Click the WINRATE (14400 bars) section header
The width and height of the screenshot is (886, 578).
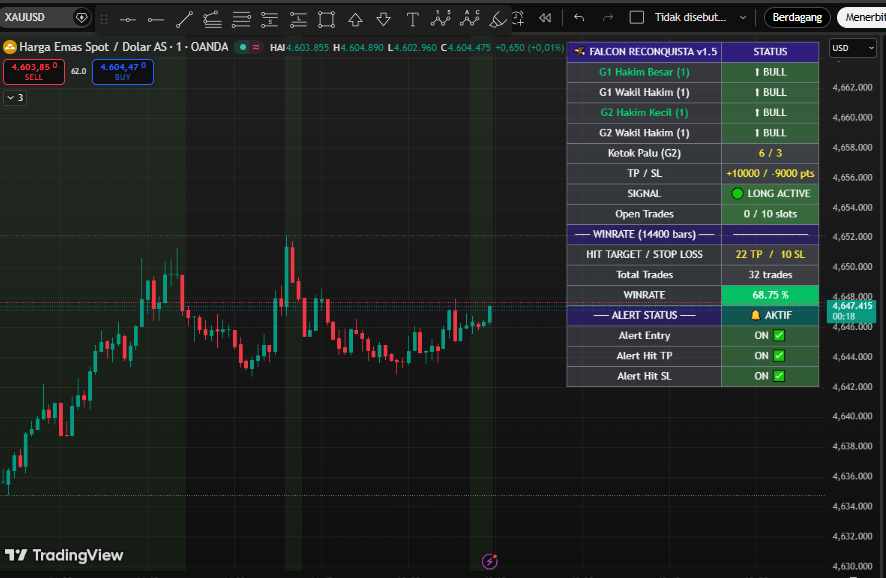click(644, 234)
